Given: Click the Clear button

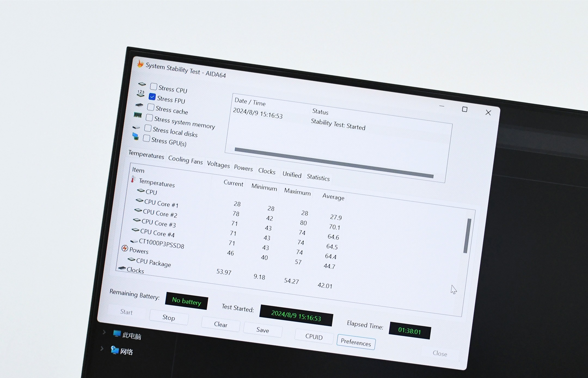Looking at the screenshot, I should [220, 324].
